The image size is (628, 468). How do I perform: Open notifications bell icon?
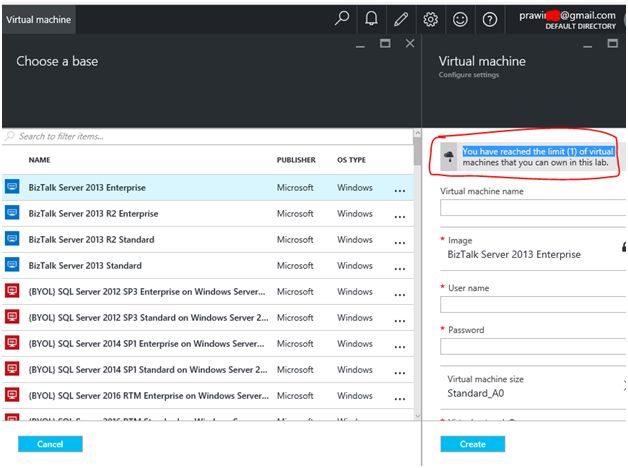click(x=371, y=19)
